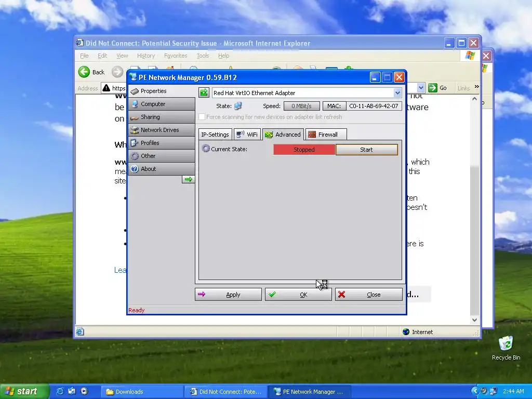Screen dimensions: 532x399
Task: Launch Windows Media Player from quick launch
Action: pyautogui.click(x=84, y=392)
